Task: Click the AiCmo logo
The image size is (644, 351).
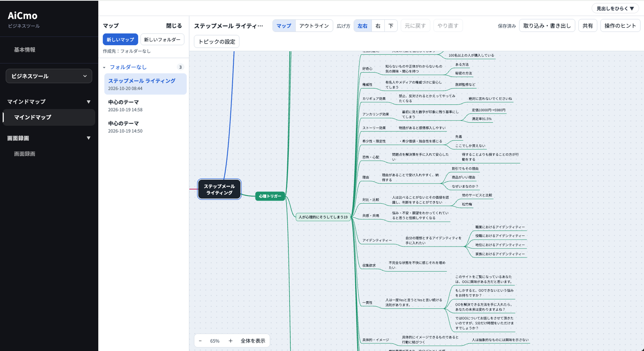Action: [23, 15]
